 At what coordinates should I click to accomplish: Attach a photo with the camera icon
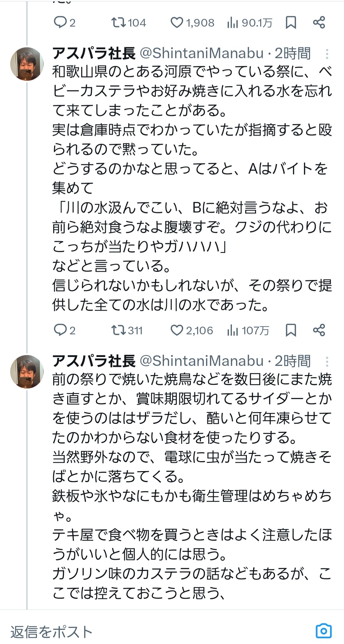324,631
